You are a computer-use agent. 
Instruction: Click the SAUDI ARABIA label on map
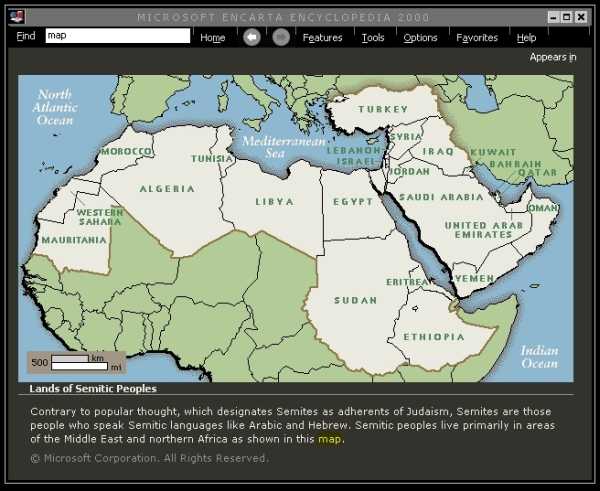pos(441,197)
